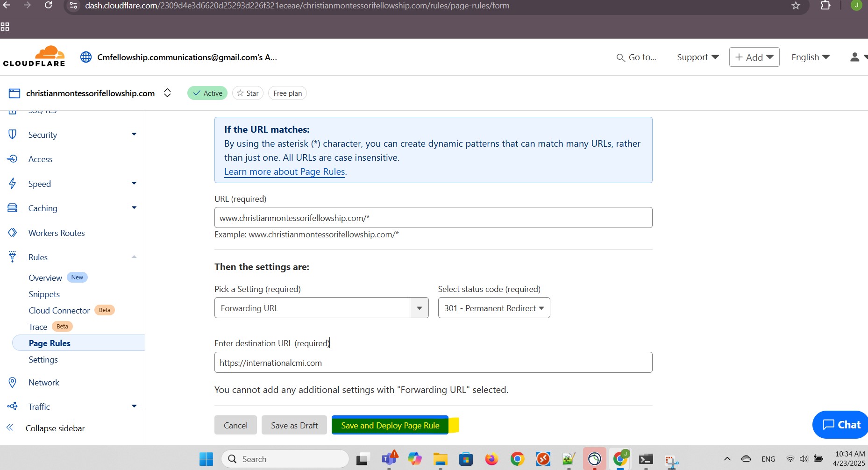Click the Windows taskbar Search box
This screenshot has height=470, width=868.
click(x=285, y=459)
